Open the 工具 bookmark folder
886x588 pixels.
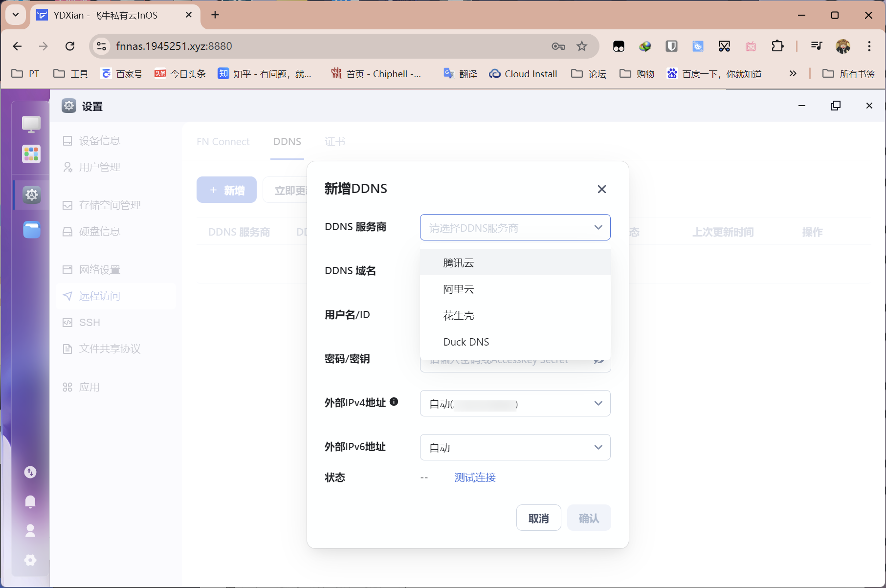pos(71,74)
